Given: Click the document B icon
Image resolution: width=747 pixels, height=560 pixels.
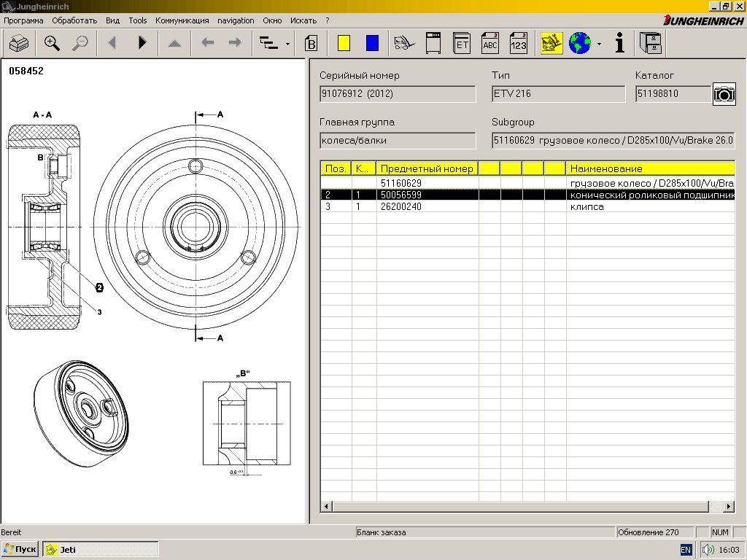Looking at the screenshot, I should point(311,43).
